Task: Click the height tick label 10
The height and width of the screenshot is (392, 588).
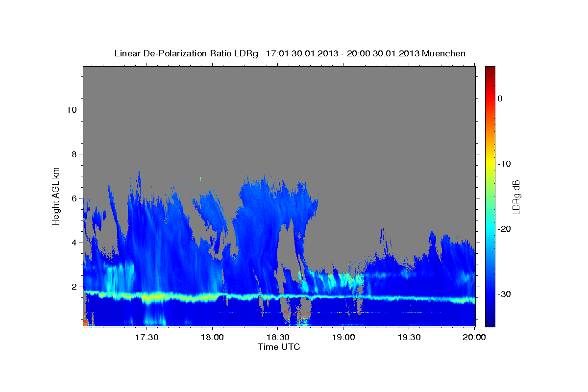Action: point(71,110)
